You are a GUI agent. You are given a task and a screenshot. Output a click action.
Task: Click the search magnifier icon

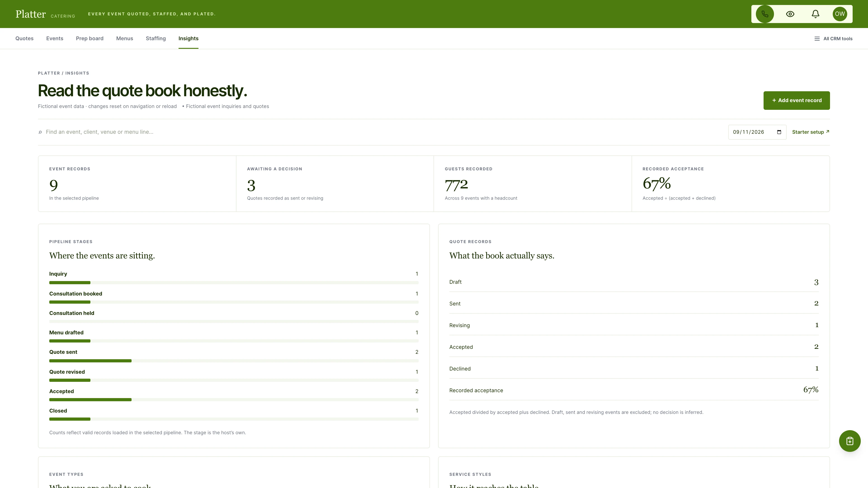coord(40,132)
